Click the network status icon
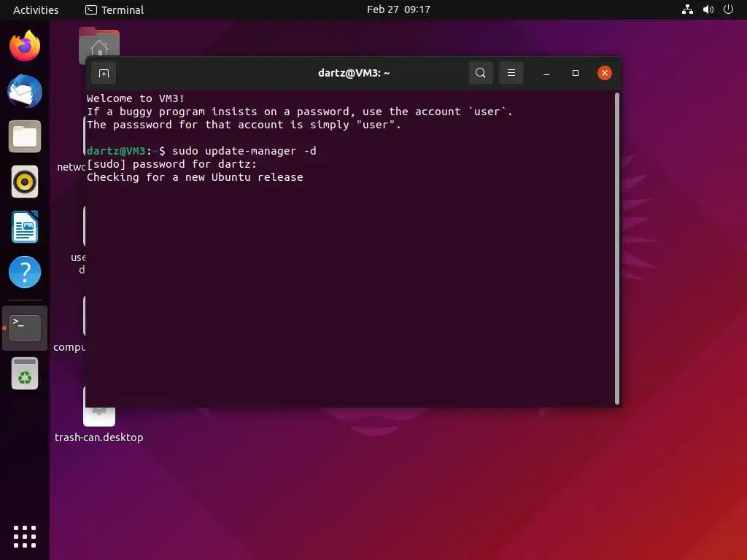Screen dimensions: 747x560 (687, 9)
